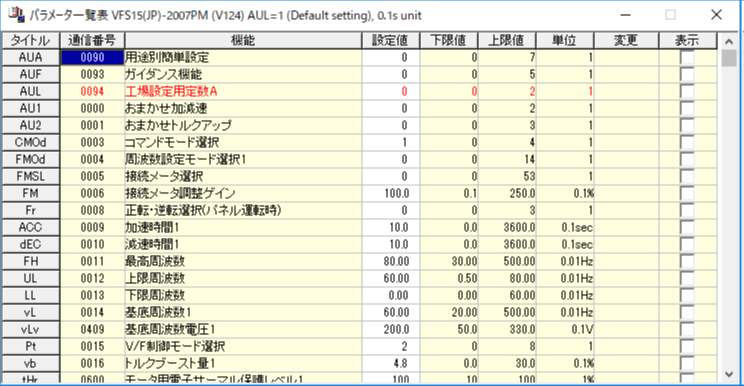Select the AUA title row button

click(30, 57)
